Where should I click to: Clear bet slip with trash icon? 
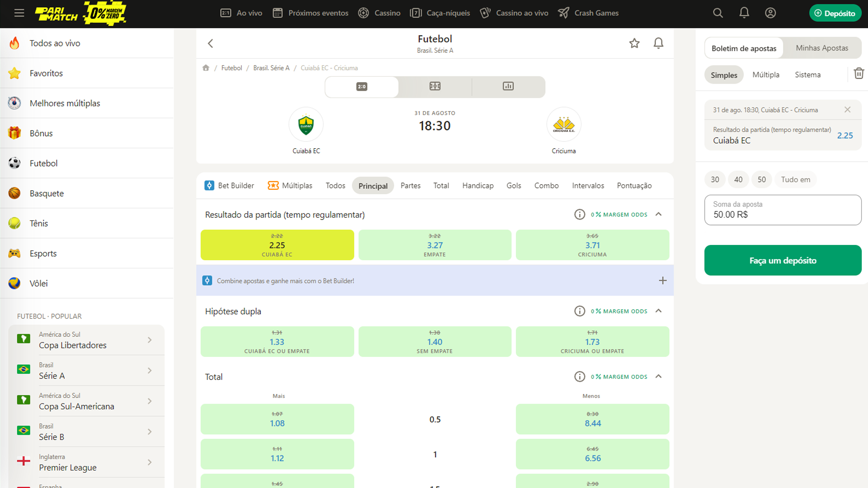coord(859,73)
